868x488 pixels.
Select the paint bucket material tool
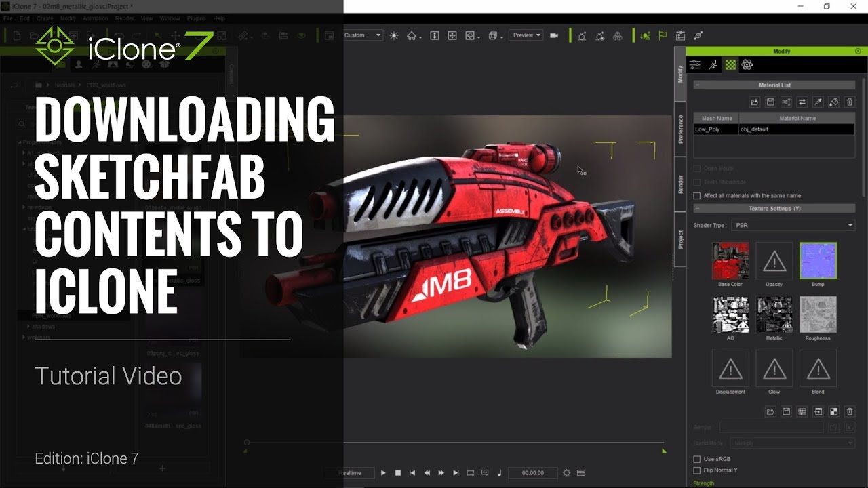[833, 102]
